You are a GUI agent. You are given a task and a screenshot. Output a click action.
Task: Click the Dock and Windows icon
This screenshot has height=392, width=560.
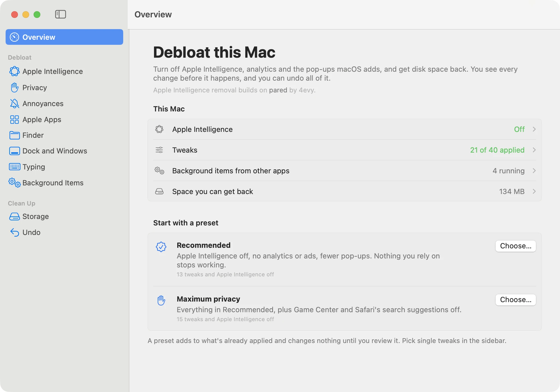(15, 151)
